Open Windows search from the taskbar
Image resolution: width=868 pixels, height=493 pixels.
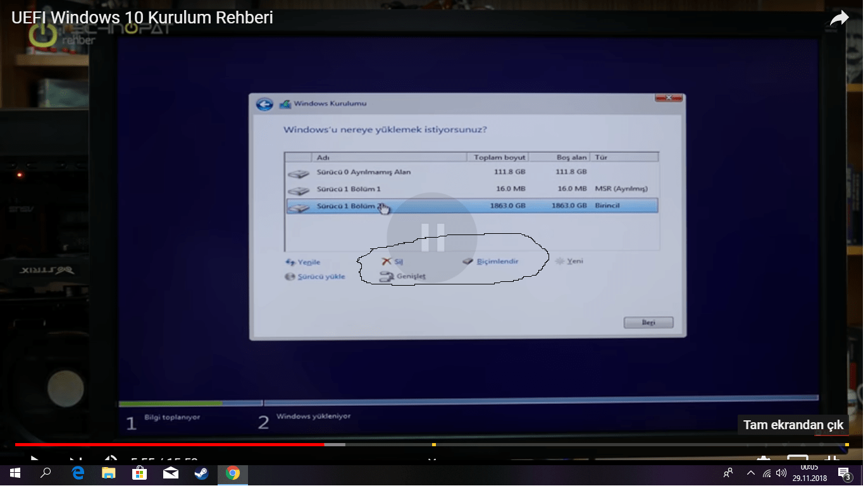click(46, 473)
